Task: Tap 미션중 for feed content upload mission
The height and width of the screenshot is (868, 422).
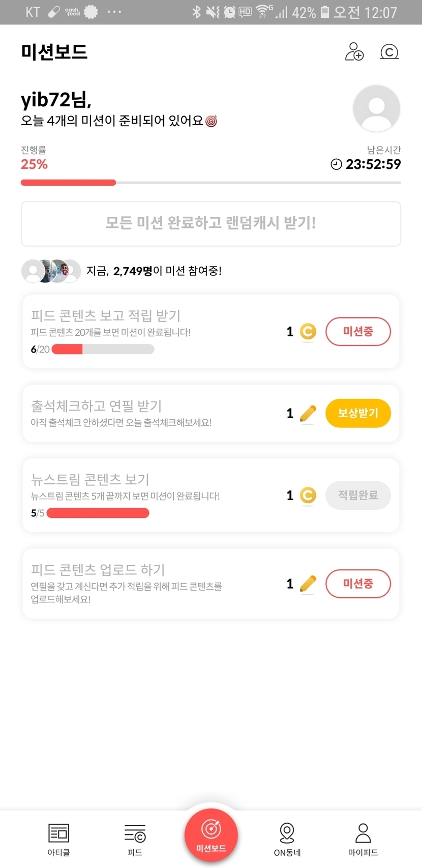Action: (358, 584)
